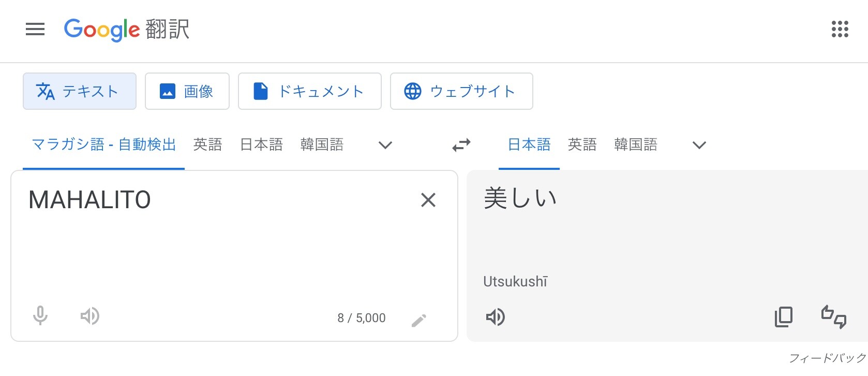
Task: Switch to 画像 translation mode
Action: pyautogui.click(x=187, y=91)
